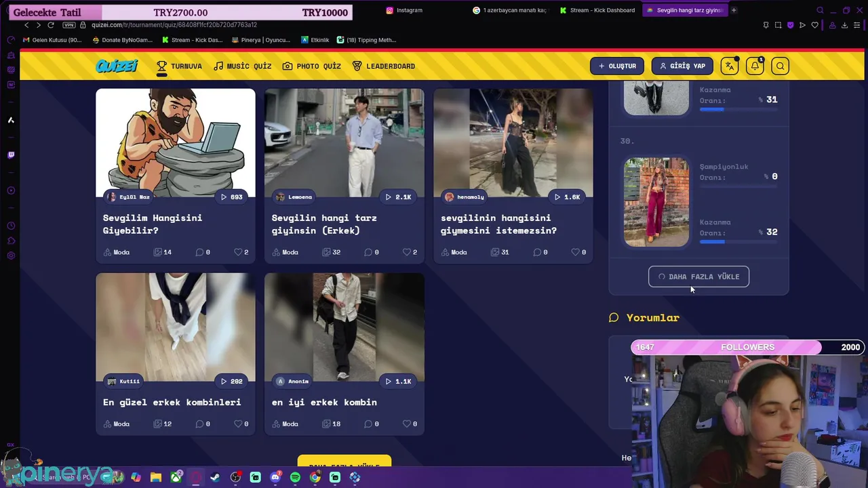Open the browser main menu icon

point(856,25)
